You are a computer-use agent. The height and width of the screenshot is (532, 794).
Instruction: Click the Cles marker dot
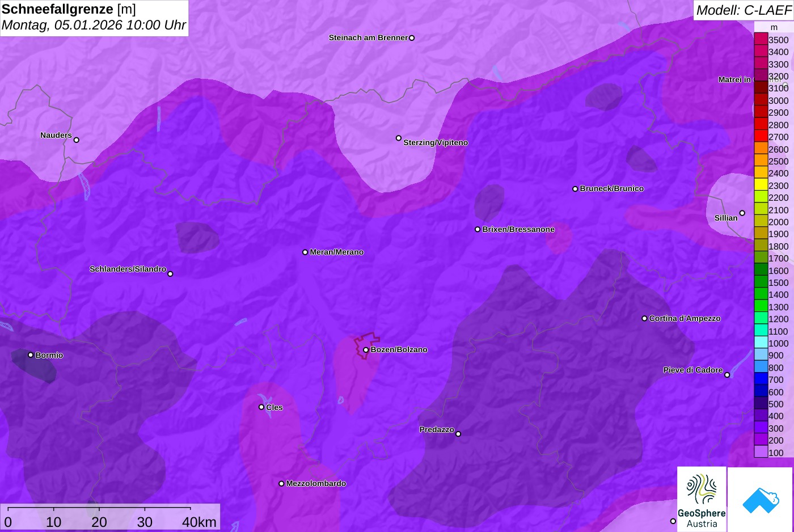261,407
